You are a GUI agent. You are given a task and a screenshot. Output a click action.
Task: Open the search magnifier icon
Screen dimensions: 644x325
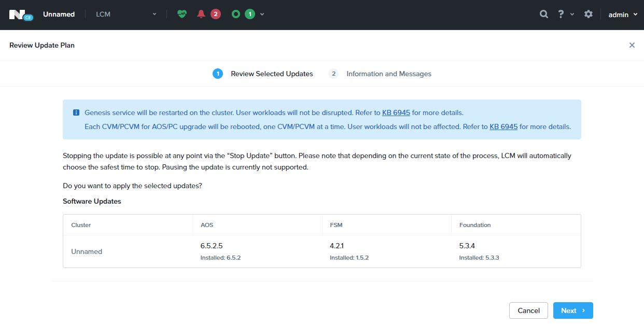pos(544,14)
